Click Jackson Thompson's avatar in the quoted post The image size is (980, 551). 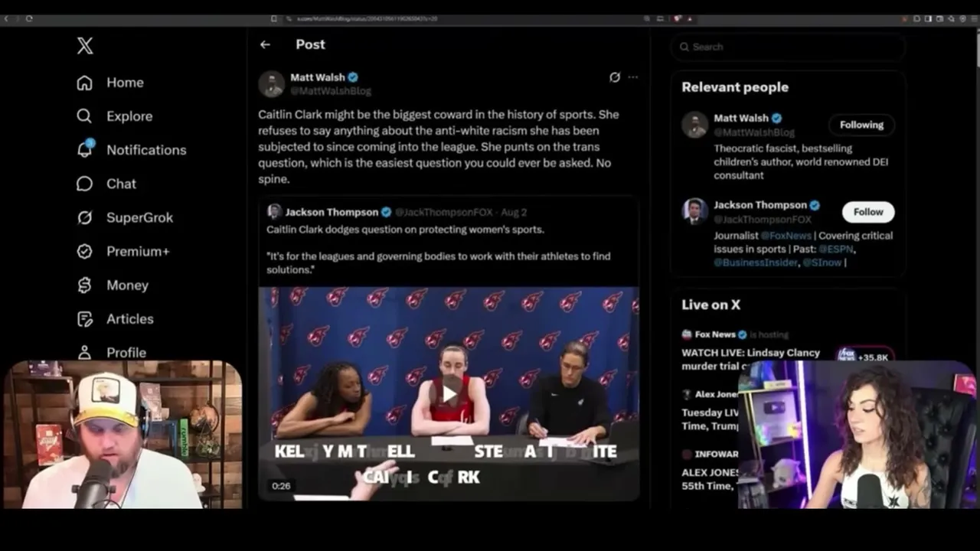(x=274, y=212)
